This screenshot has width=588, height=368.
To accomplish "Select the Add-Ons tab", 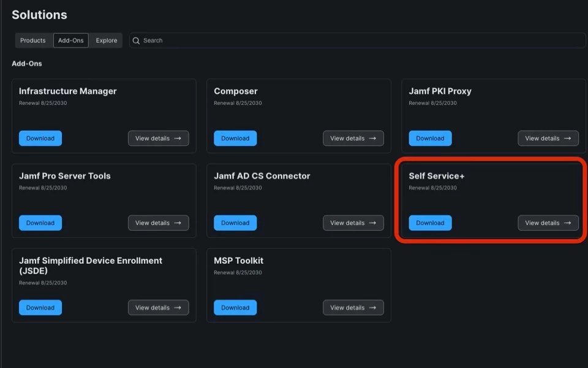I will [71, 40].
